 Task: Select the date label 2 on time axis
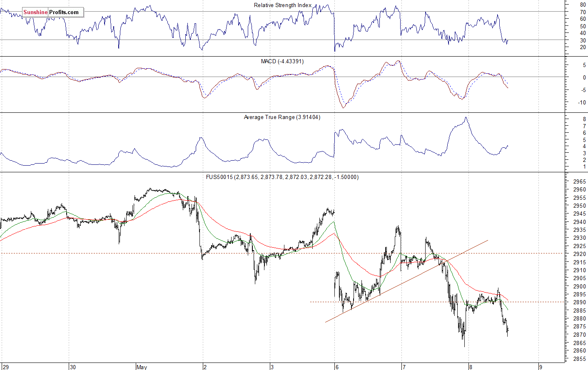point(205,367)
